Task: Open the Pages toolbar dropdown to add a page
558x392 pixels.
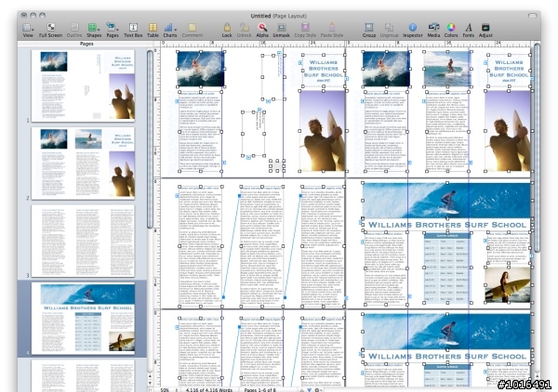Action: coord(113,30)
